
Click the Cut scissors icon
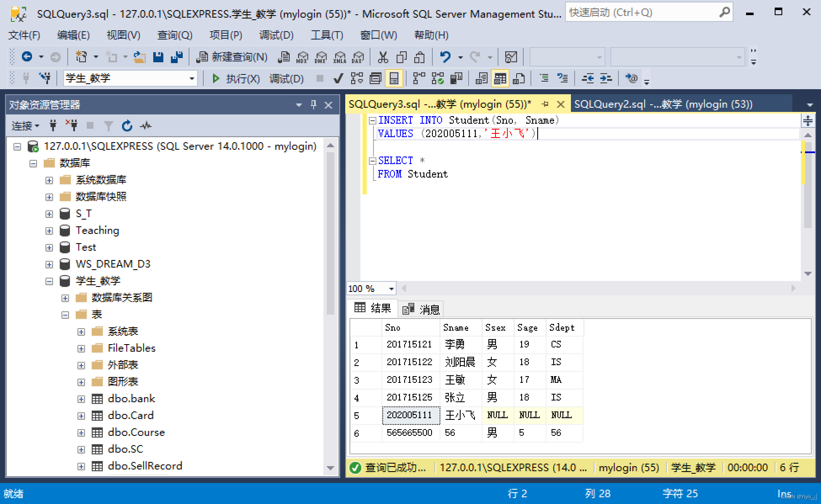tap(383, 57)
